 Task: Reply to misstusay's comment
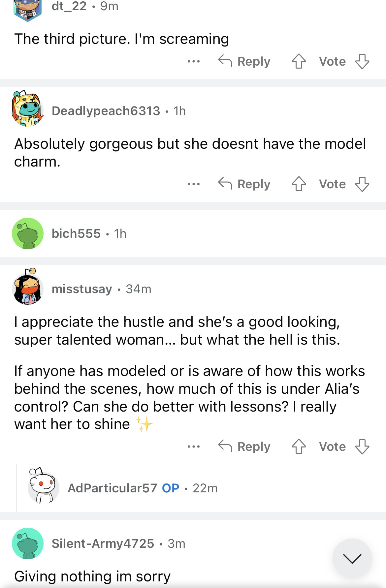coord(244,447)
